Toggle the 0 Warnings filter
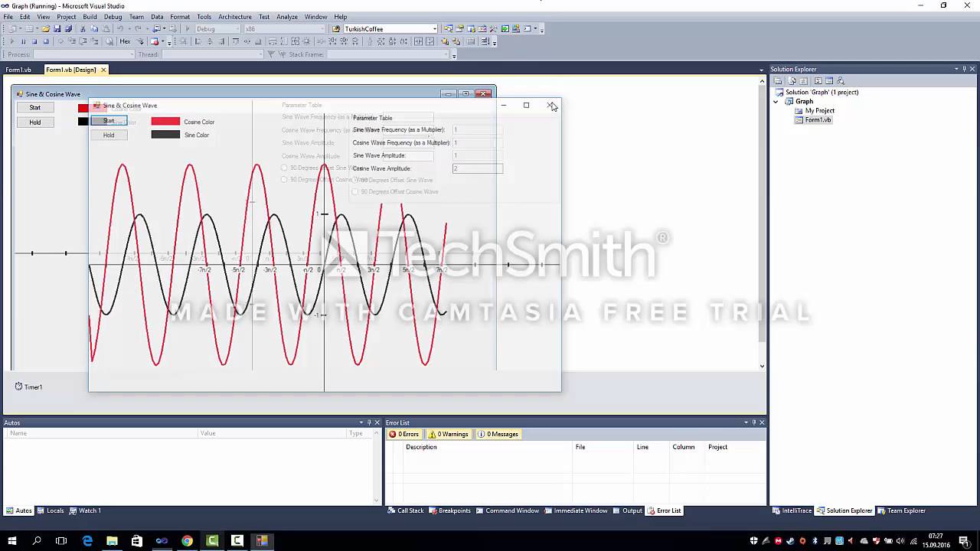The height and width of the screenshot is (551, 980). 449,434
